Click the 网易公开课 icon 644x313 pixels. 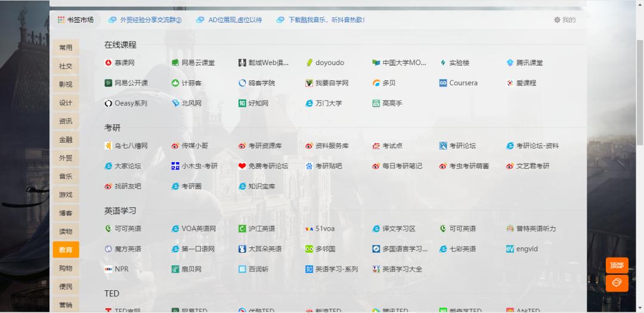pyautogui.click(x=109, y=83)
